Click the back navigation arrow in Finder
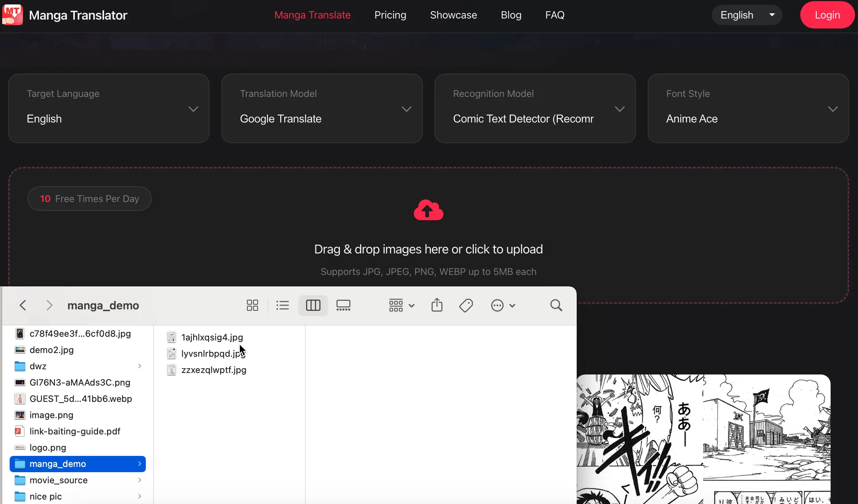The image size is (858, 504). coord(23,305)
